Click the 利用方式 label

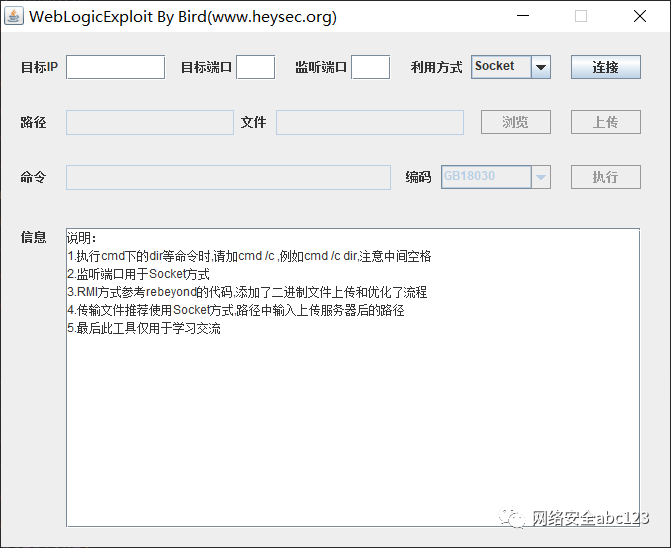[436, 67]
